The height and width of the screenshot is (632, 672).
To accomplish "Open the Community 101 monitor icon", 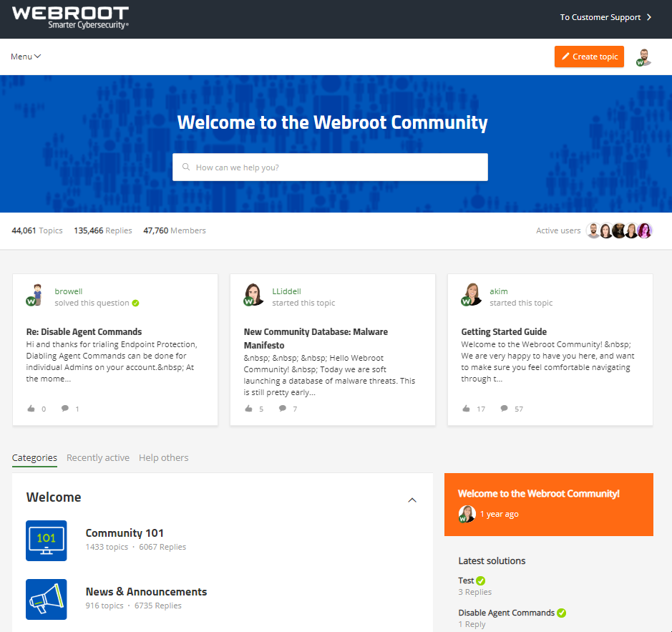I will 47,540.
